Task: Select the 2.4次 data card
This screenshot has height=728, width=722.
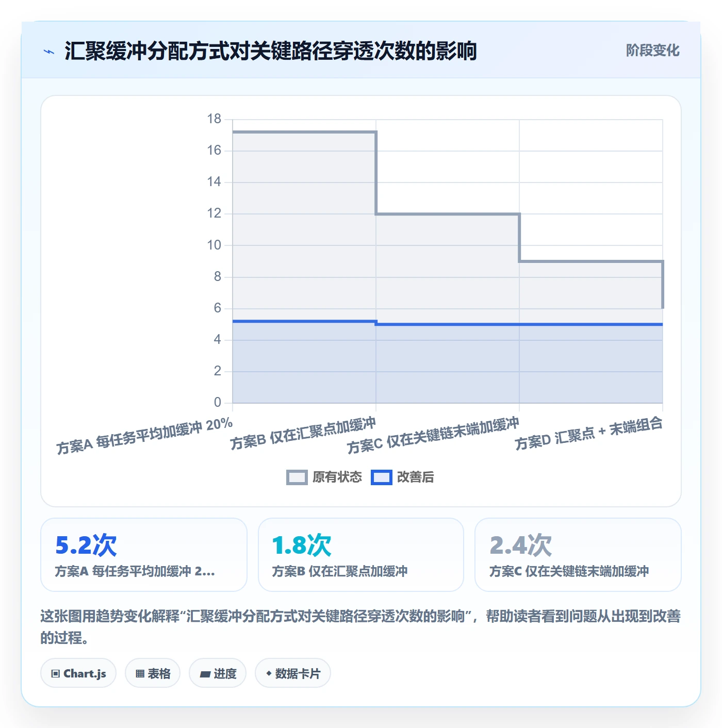Action: (x=578, y=555)
